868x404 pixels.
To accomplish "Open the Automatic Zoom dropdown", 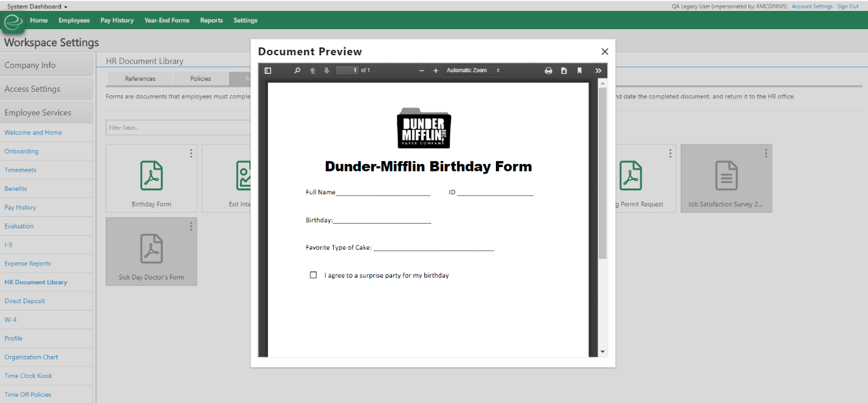I will [x=473, y=70].
